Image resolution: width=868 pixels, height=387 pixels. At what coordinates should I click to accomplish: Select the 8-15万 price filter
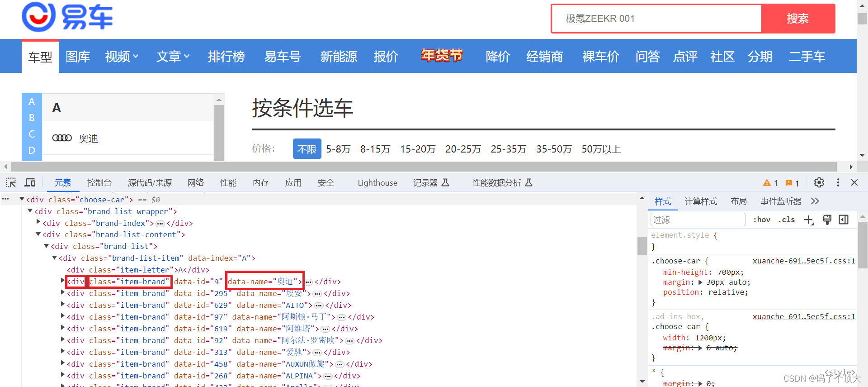pyautogui.click(x=375, y=149)
